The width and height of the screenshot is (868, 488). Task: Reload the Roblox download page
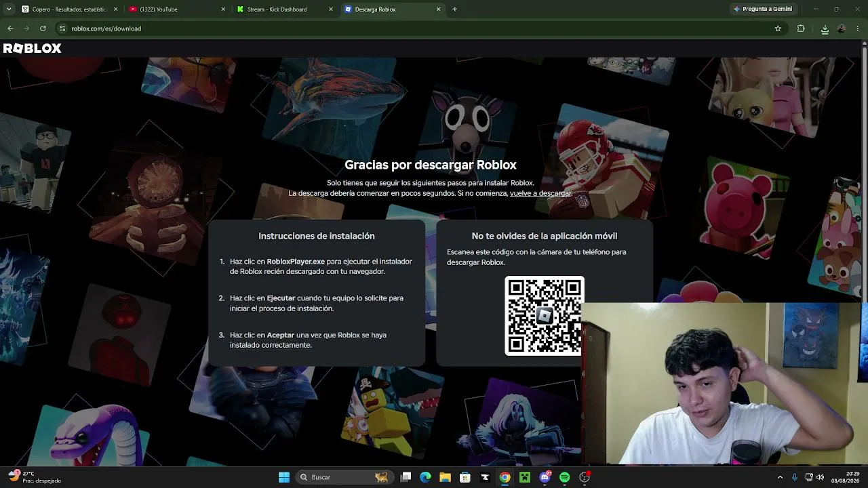(43, 28)
